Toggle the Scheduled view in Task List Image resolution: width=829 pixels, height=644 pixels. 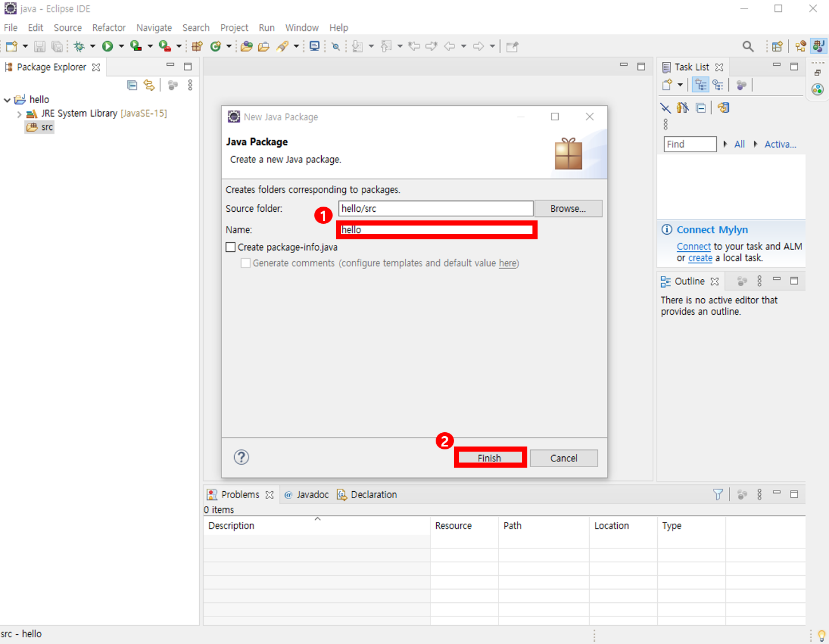pyautogui.click(x=718, y=85)
